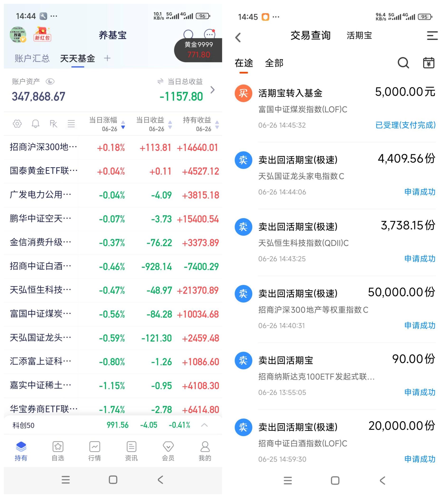Expand daily income details chevron
The height and width of the screenshot is (498, 448).
coord(213,90)
